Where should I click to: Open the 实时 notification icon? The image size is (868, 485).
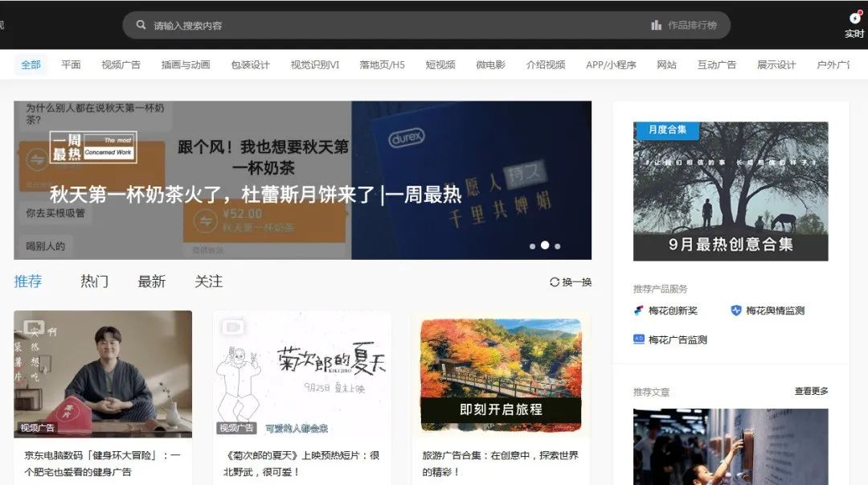pyautogui.click(x=854, y=18)
